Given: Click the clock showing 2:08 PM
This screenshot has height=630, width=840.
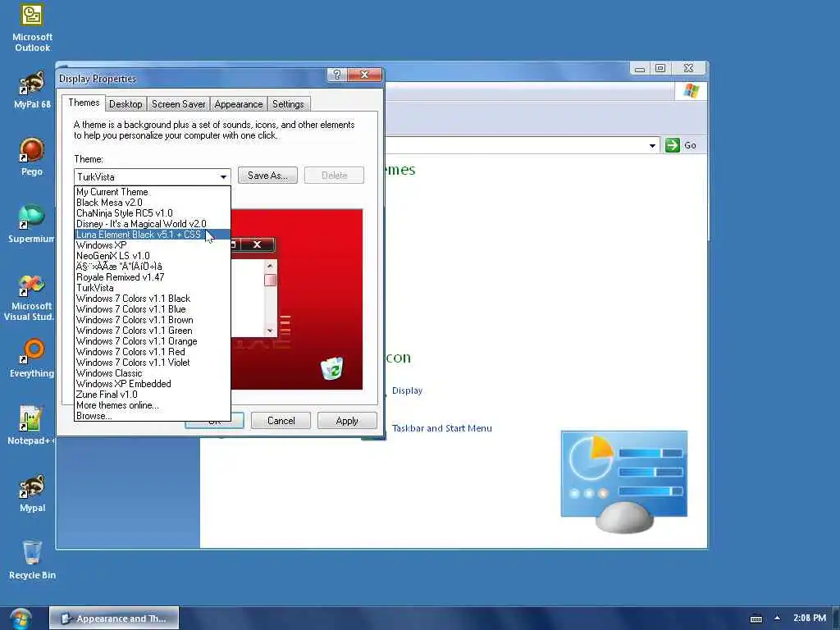Looking at the screenshot, I should click(809, 618).
